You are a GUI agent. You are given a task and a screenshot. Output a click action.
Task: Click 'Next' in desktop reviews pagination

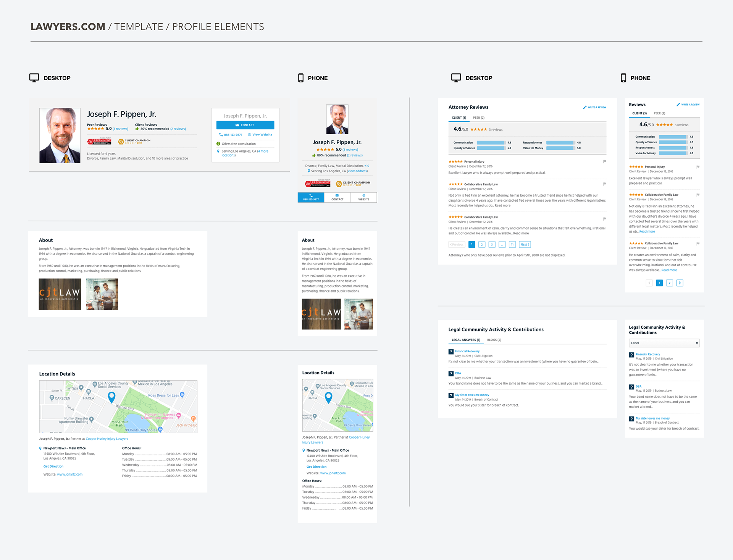click(525, 245)
